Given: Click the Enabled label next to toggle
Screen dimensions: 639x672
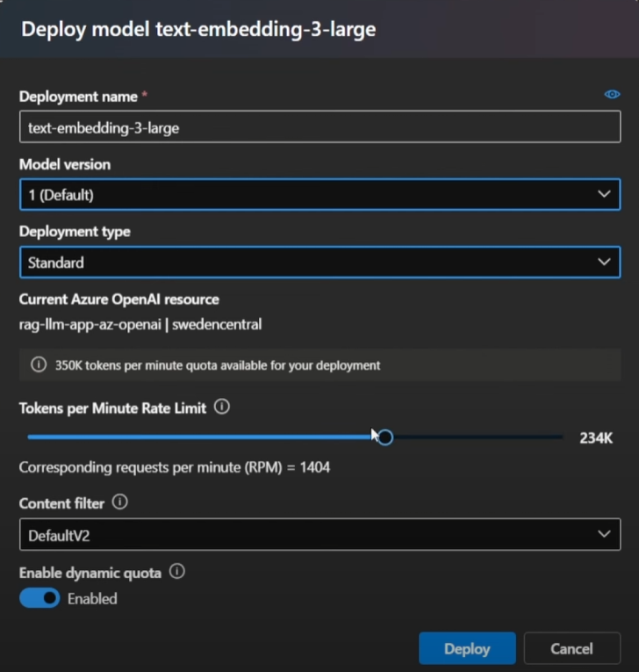Looking at the screenshot, I should [92, 599].
